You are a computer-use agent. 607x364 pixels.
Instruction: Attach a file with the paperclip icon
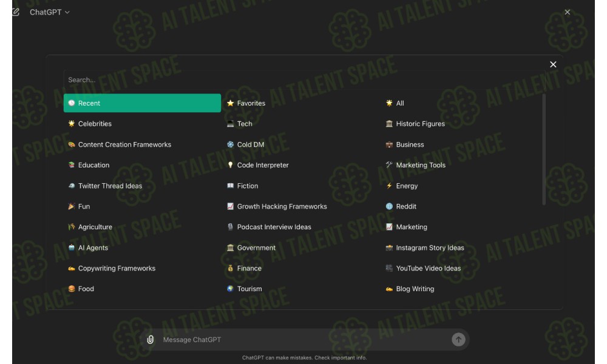click(150, 340)
